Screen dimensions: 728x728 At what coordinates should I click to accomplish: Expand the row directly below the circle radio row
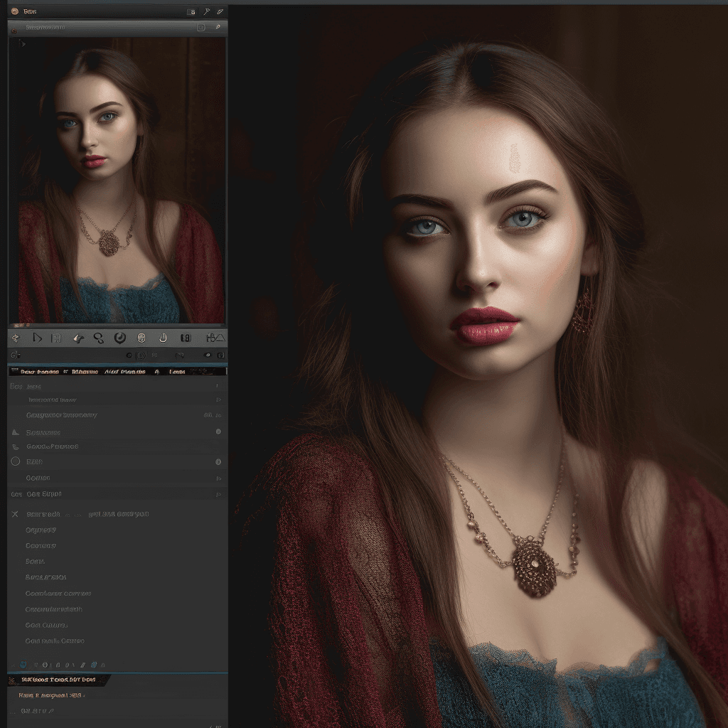click(218, 478)
